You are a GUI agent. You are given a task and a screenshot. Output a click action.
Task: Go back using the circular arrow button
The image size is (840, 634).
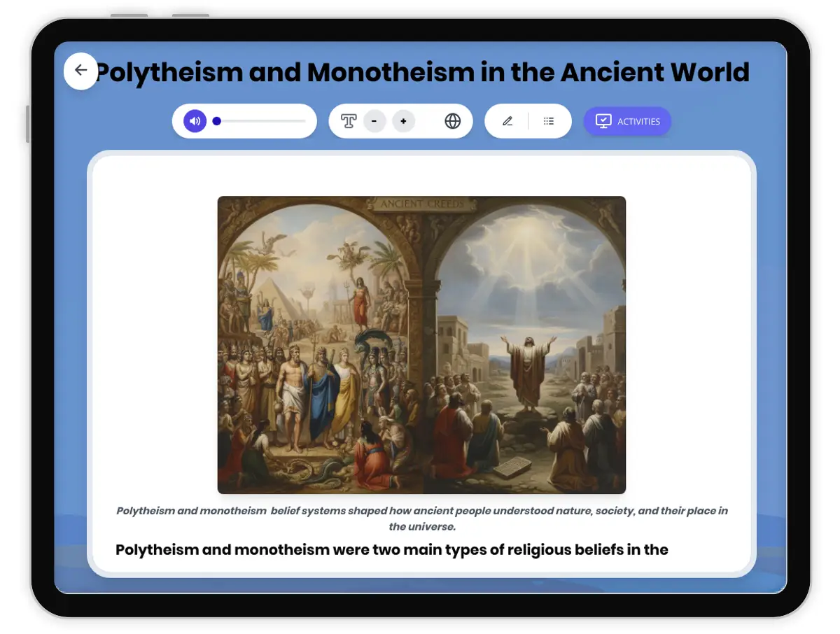tap(80, 71)
